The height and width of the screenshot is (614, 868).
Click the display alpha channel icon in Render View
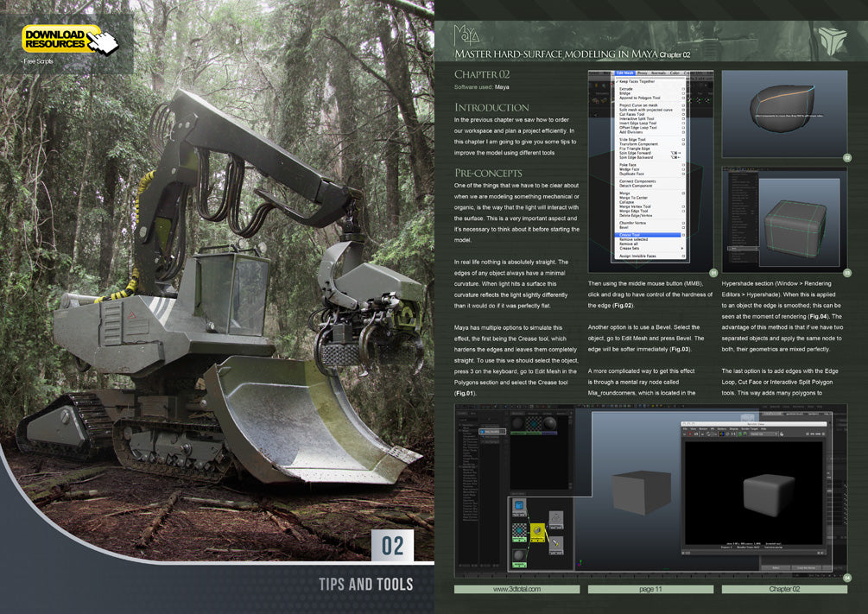pos(726,434)
